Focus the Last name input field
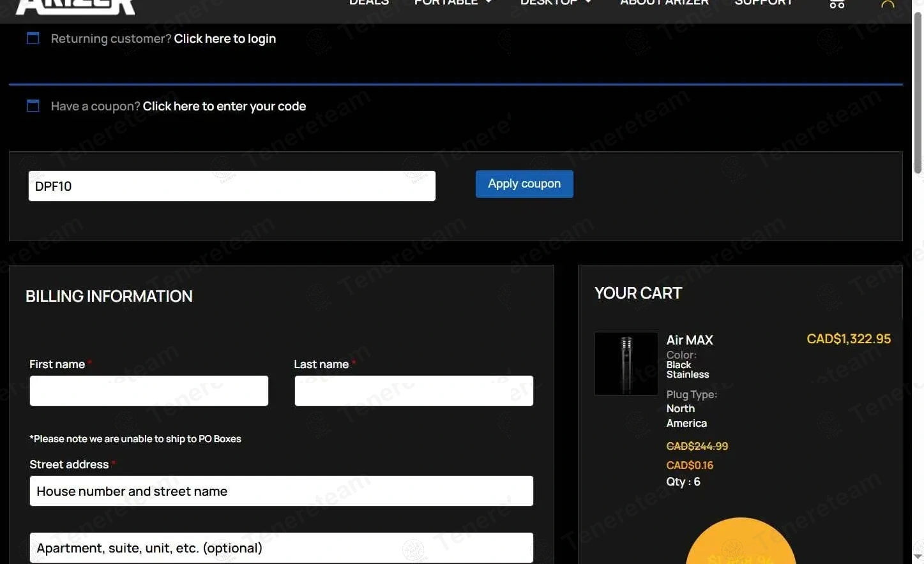The height and width of the screenshot is (564, 924). coord(414,390)
